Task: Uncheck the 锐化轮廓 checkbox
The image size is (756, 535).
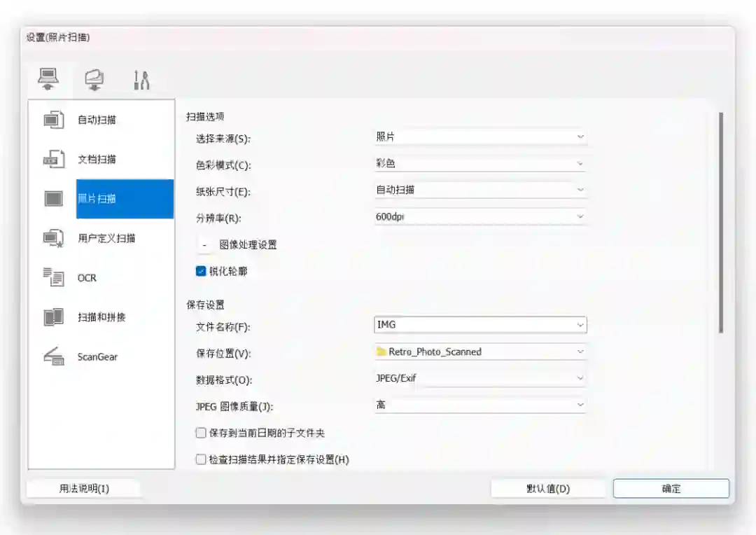Action: coord(201,271)
